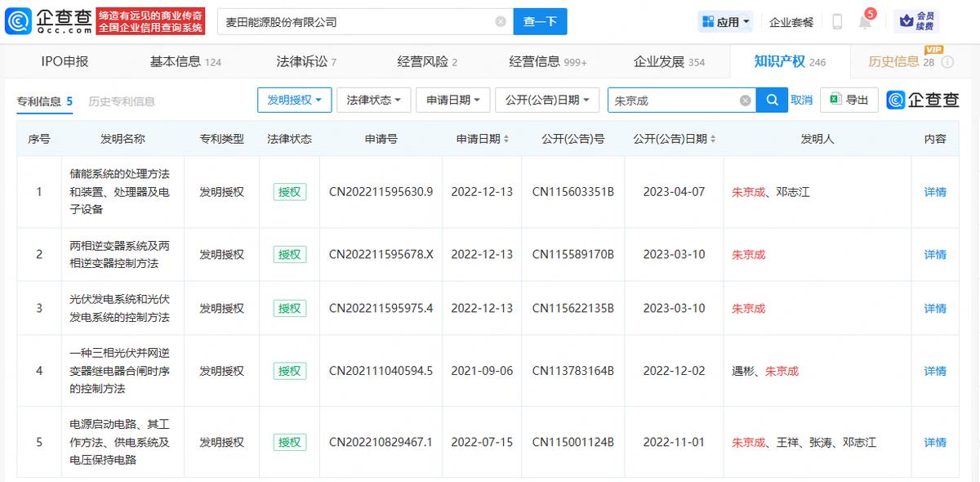Clear the 朱京成 inventor filter text

(745, 100)
